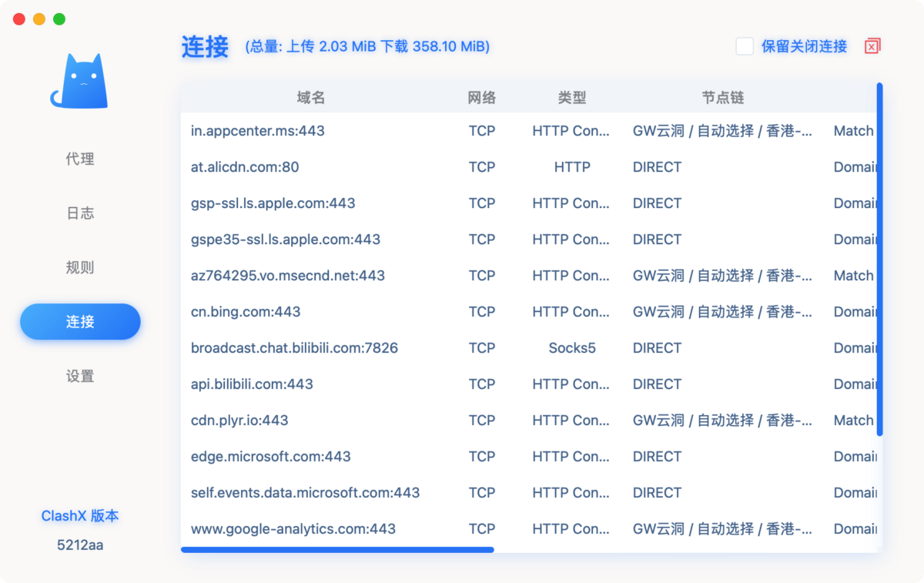Sort connections by the 域名 column header
924x583 pixels.
(x=311, y=98)
